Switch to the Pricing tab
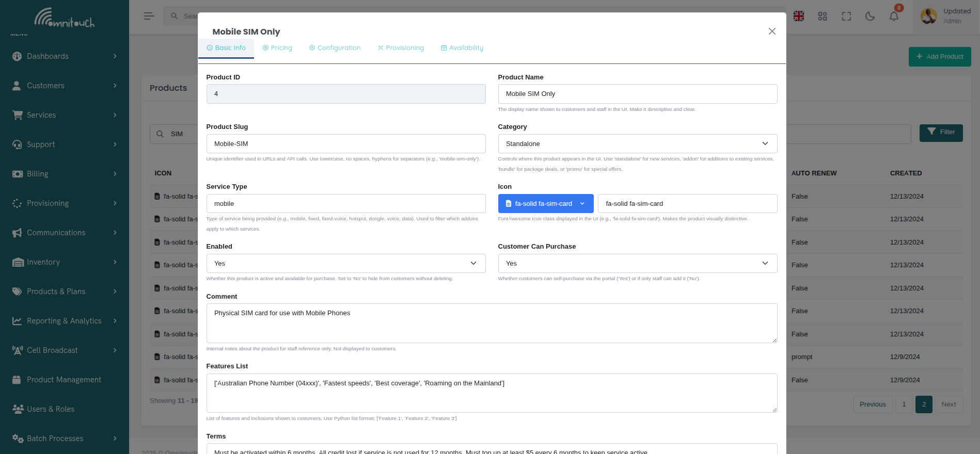980x454 pixels. click(x=277, y=48)
